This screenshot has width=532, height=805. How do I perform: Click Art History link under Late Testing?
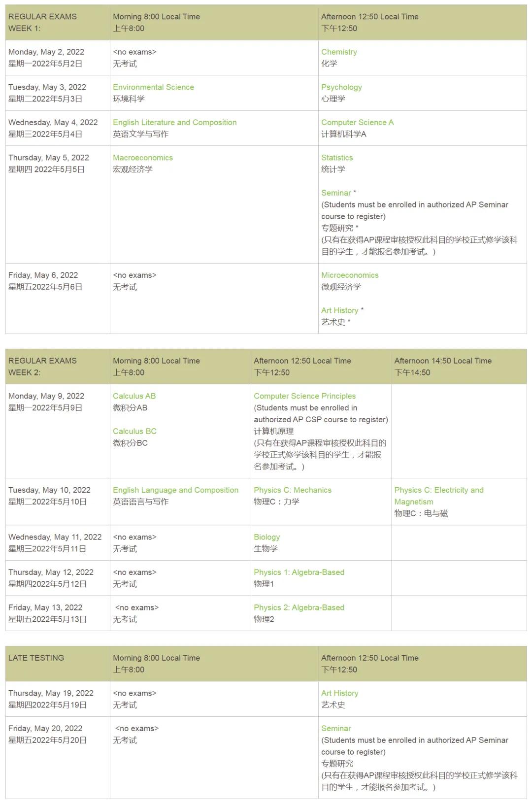[x=339, y=693]
